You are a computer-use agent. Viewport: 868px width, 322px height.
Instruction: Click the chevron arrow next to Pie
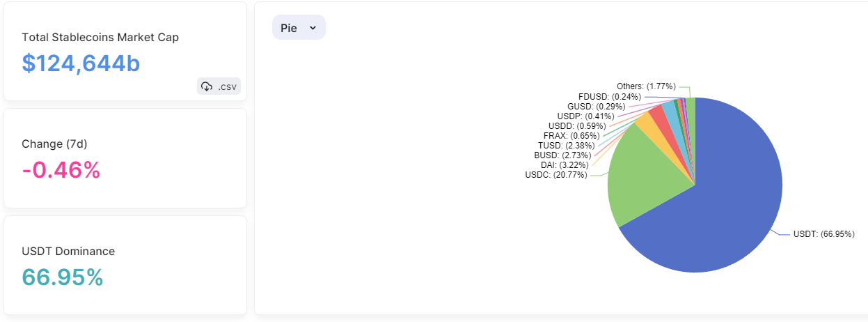tap(313, 27)
